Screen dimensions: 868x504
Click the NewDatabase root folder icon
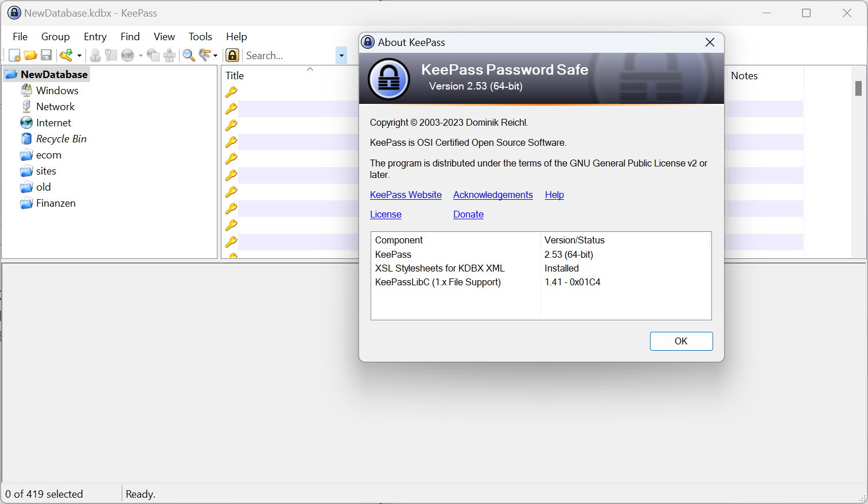(11, 74)
